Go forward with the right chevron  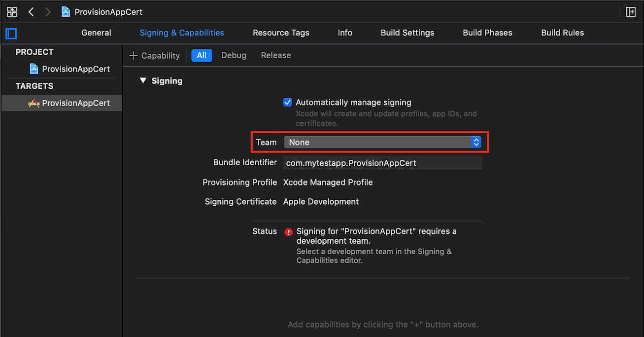[x=48, y=12]
